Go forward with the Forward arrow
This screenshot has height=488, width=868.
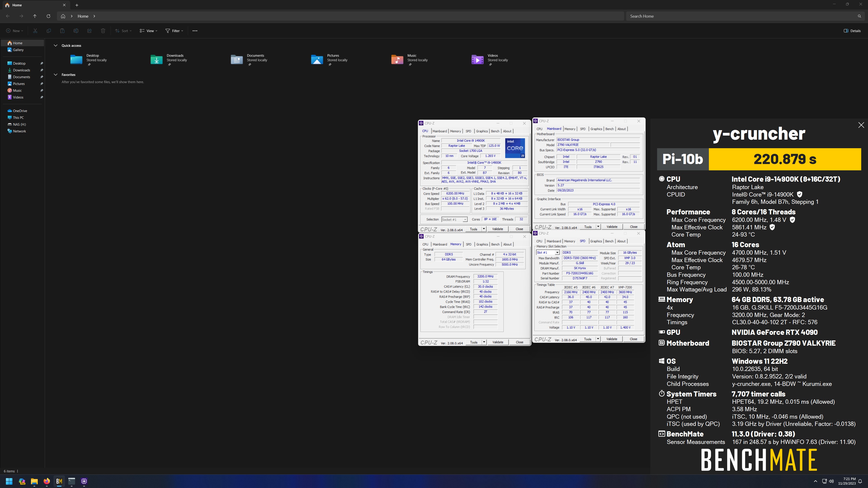coord(21,16)
